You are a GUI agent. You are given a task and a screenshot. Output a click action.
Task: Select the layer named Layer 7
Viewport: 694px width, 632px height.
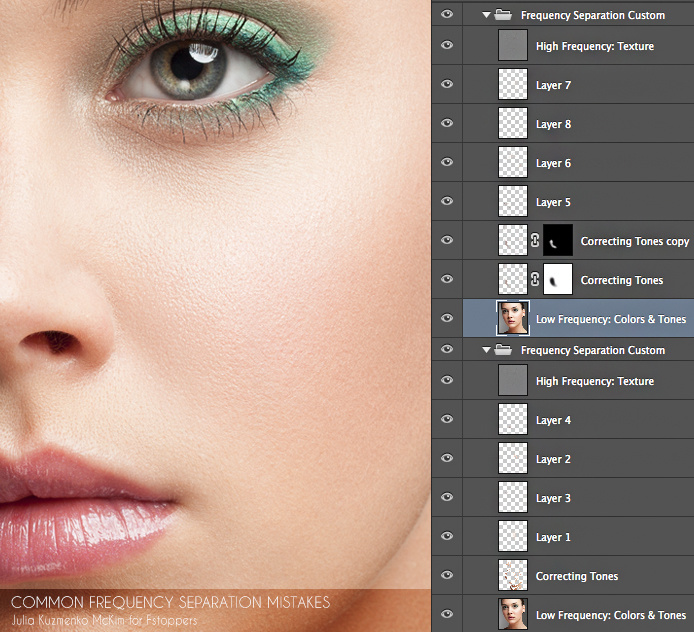pos(553,85)
